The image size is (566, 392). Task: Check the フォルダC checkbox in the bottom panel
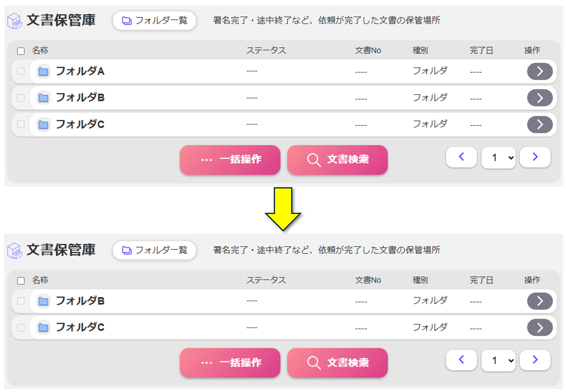click(21, 327)
